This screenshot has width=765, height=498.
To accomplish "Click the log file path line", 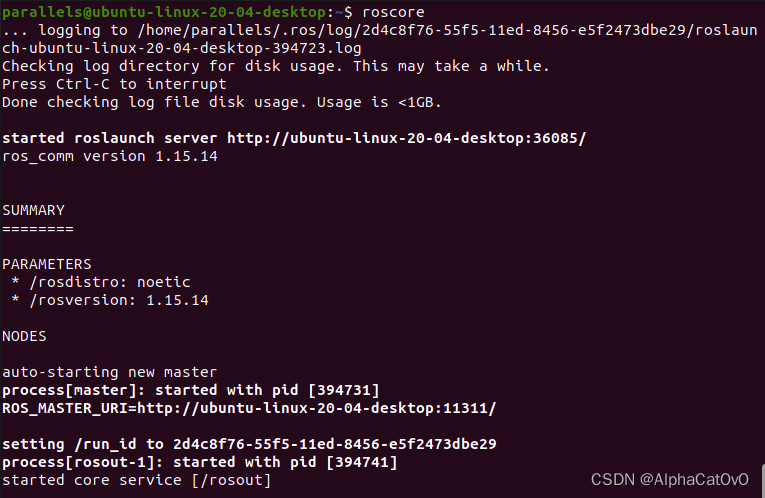I will (x=380, y=30).
